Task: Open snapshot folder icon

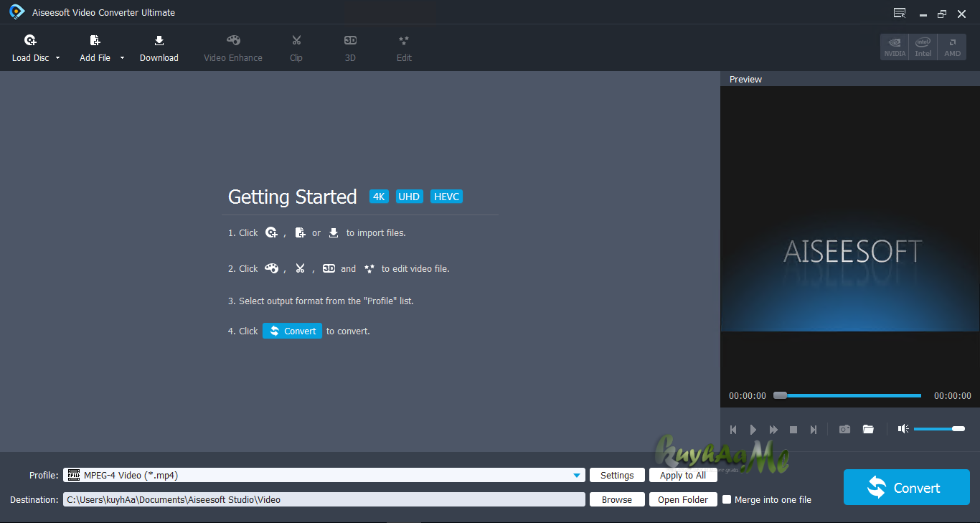Action: click(868, 429)
